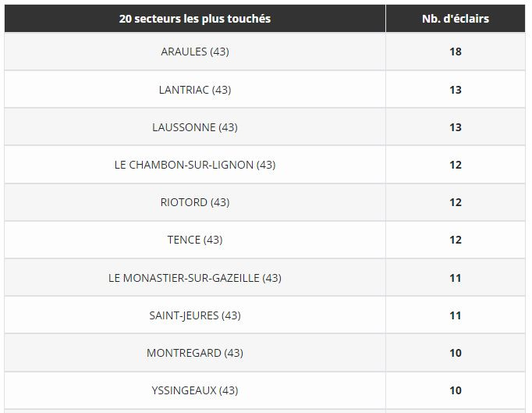Click the '20 secteurs les plus touchés' header
Viewport: 532px width, 413px height.
pyautogui.click(x=195, y=19)
